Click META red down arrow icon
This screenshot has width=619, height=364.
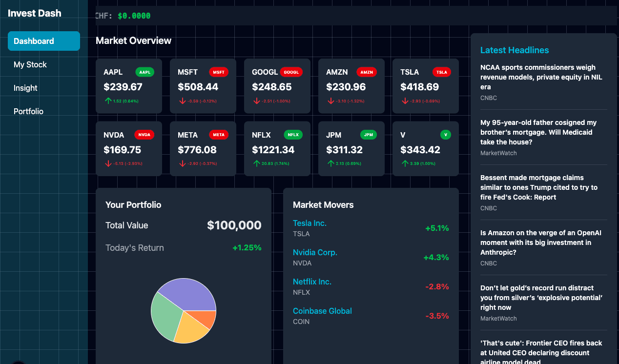point(182,163)
